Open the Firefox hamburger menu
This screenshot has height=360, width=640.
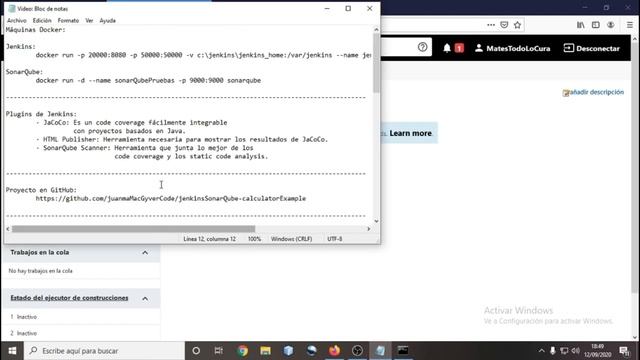630,25
